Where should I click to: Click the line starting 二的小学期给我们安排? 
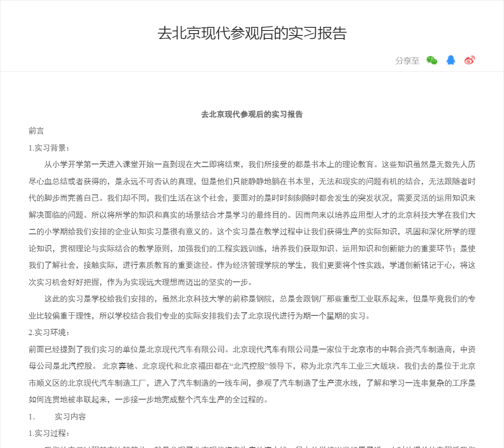(252, 232)
